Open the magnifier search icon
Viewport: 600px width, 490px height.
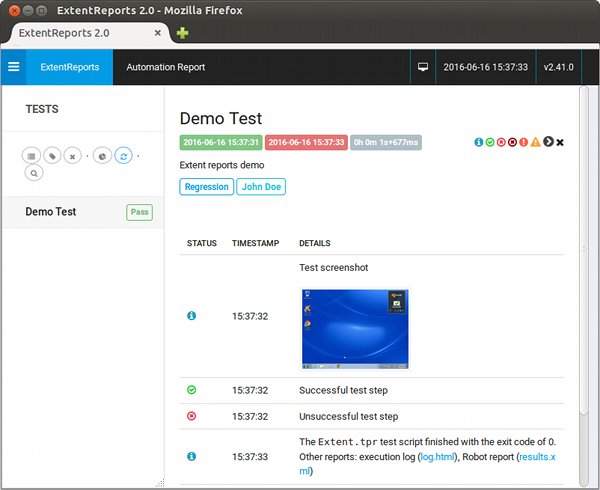33,173
